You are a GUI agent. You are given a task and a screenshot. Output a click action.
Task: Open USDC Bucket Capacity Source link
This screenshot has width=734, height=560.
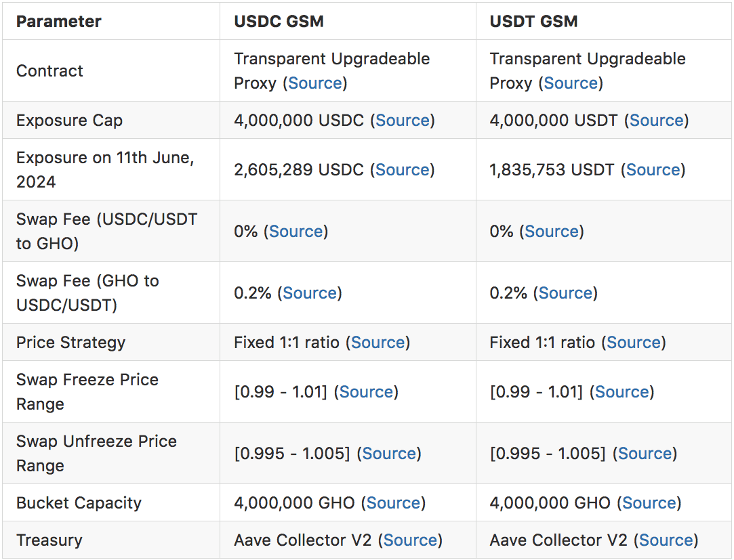tap(394, 502)
